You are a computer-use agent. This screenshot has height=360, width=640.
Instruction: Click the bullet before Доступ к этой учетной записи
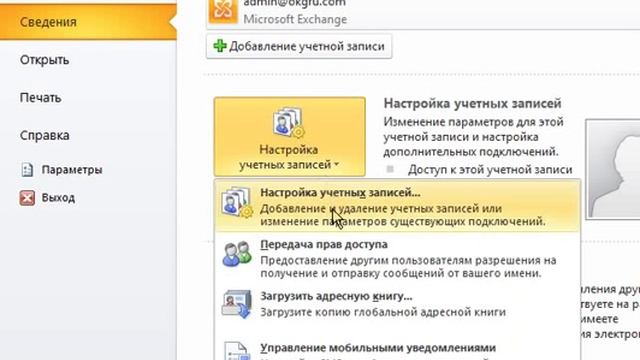coord(390,169)
